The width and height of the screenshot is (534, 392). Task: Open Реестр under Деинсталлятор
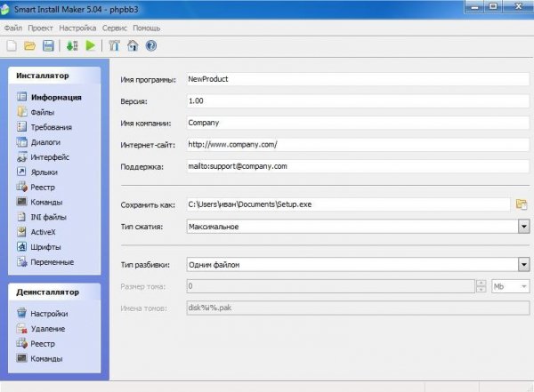[x=43, y=344]
